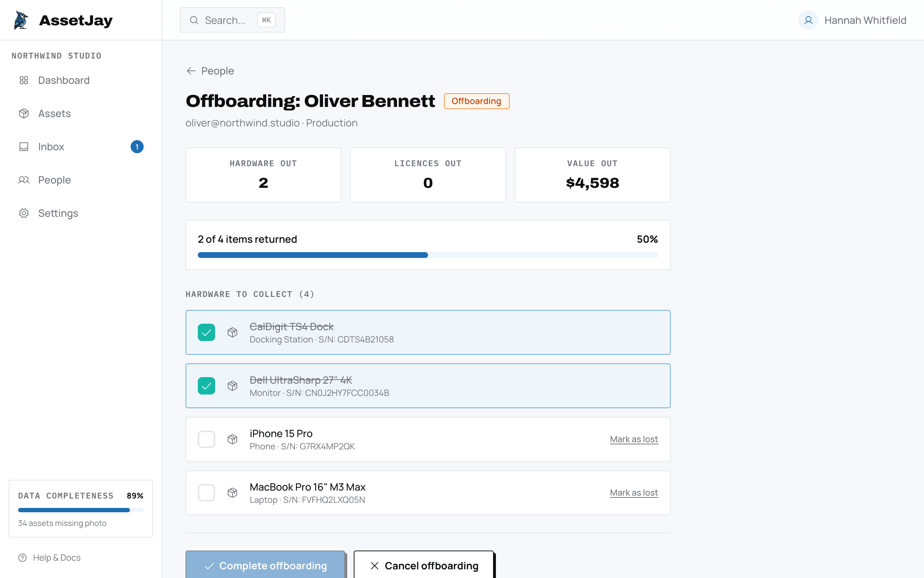924x578 pixels.
Task: Click oliver@northwind.studio email text
Action: click(243, 123)
